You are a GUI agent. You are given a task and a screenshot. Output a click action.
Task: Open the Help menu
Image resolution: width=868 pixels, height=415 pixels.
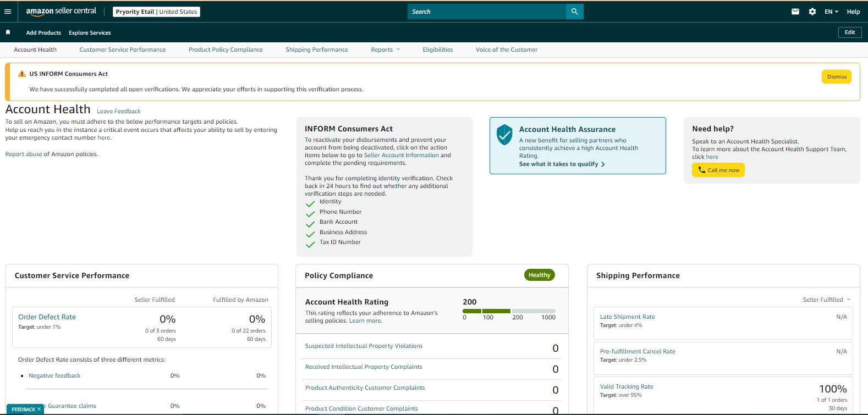853,12
